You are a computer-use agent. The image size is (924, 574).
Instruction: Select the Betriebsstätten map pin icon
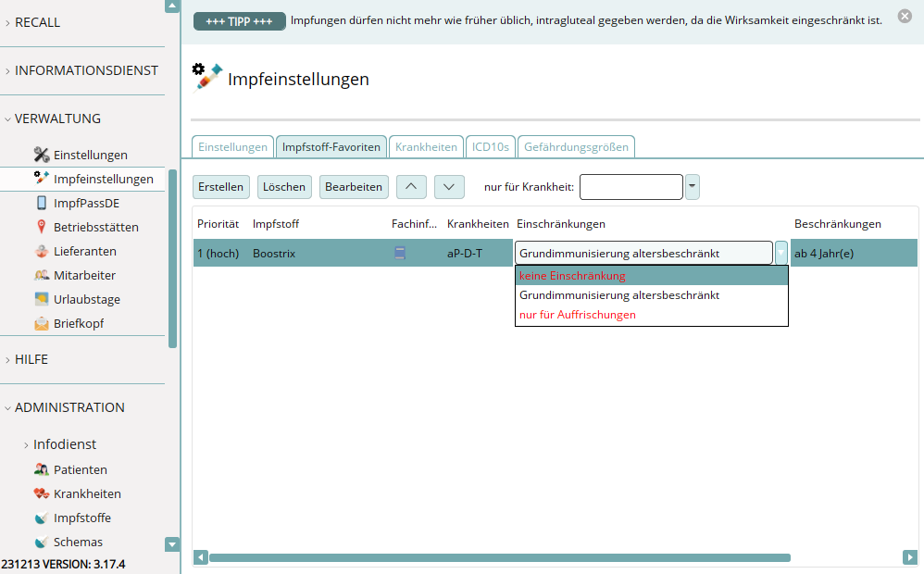coord(42,227)
